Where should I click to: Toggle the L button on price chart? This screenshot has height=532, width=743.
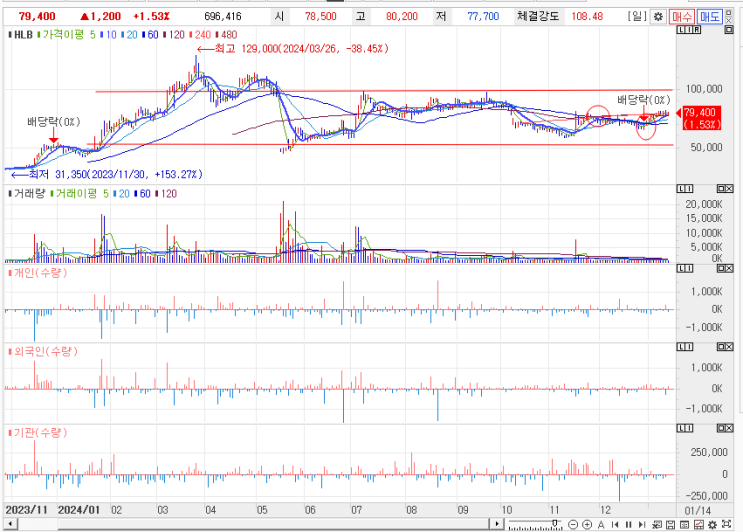[680, 30]
